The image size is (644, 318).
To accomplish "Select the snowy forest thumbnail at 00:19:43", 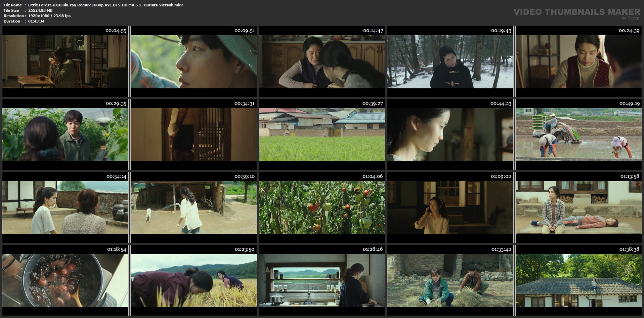I will click(450, 62).
